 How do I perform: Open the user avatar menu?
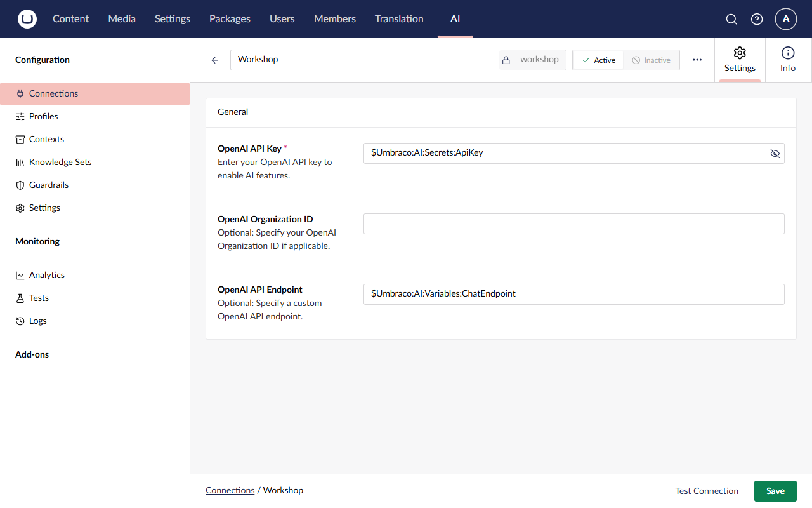786,19
